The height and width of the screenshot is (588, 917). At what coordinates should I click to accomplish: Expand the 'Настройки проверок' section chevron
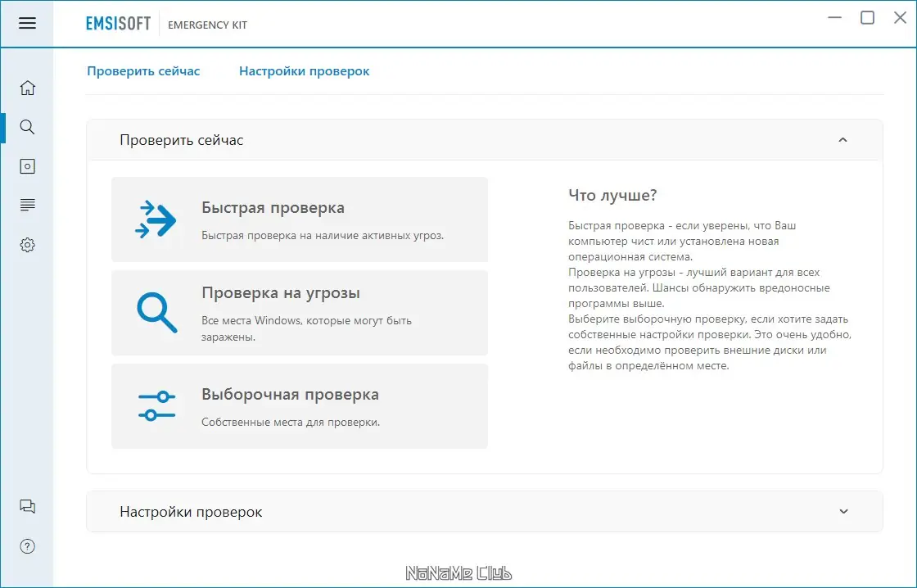tap(843, 511)
